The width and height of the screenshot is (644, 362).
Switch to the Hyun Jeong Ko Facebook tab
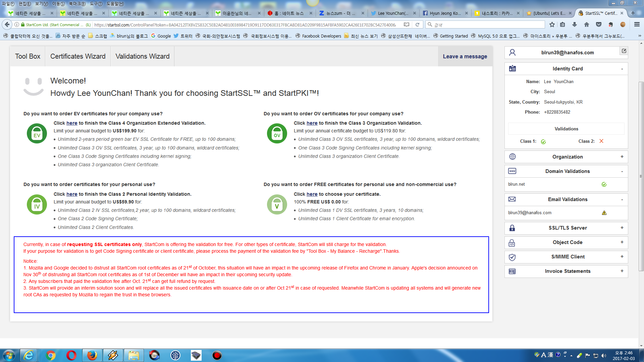click(445, 13)
